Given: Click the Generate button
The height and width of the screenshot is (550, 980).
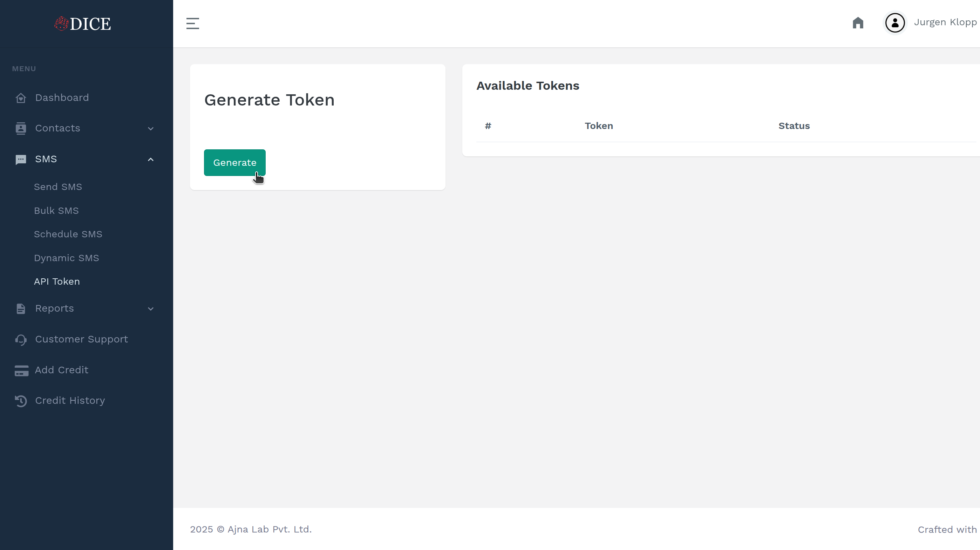Looking at the screenshot, I should 234,162.
